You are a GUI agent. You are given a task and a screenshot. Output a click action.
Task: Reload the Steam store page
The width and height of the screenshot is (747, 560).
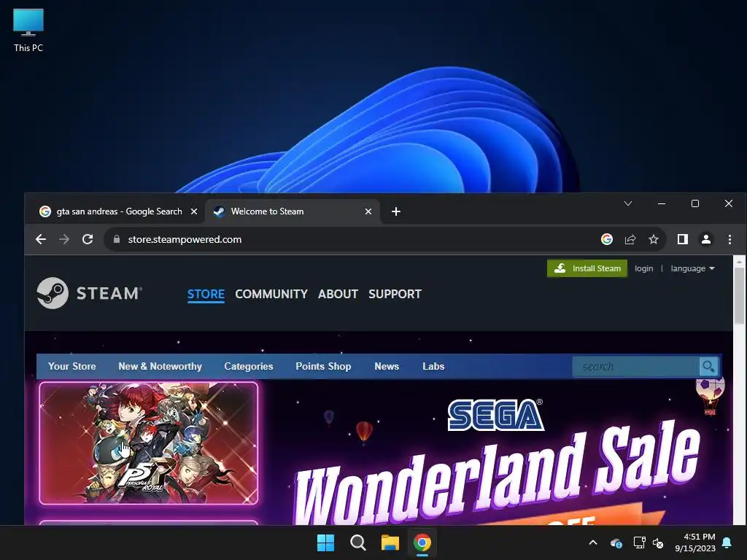coord(88,239)
